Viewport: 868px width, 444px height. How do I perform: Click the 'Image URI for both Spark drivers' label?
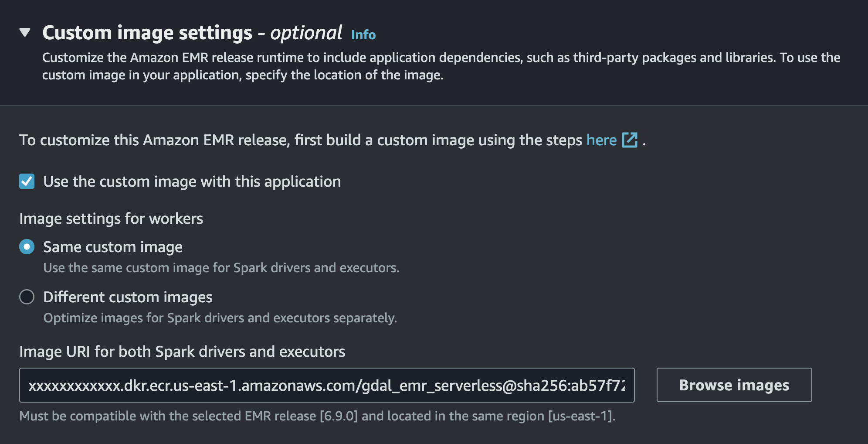(182, 352)
